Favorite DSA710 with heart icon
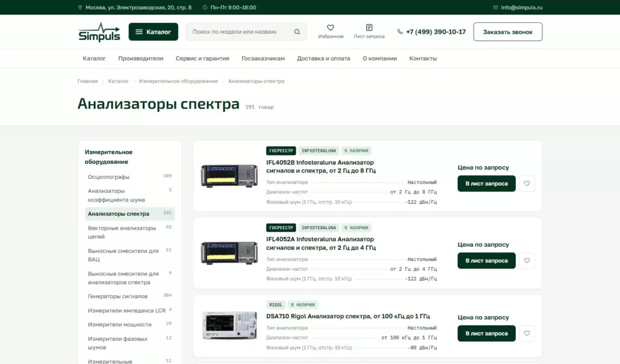Image resolution: width=620 pixels, height=364 pixels. [x=527, y=334]
